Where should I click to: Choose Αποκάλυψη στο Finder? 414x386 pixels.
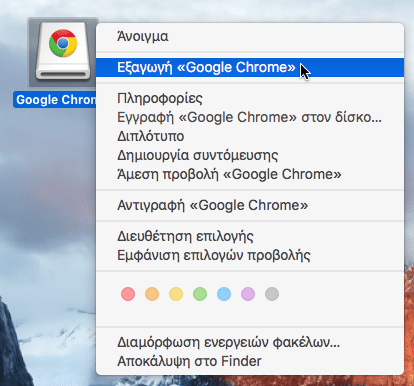coord(250,361)
